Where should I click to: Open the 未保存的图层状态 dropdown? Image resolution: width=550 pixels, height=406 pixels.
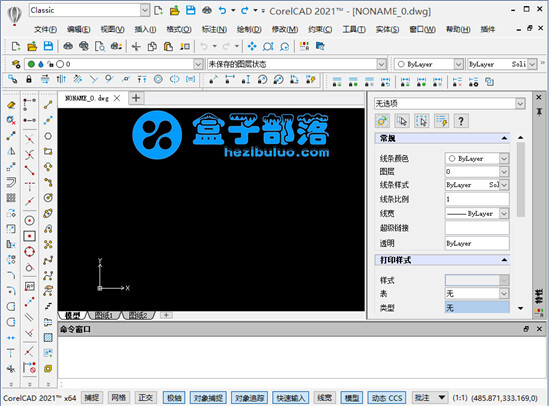click(x=381, y=64)
